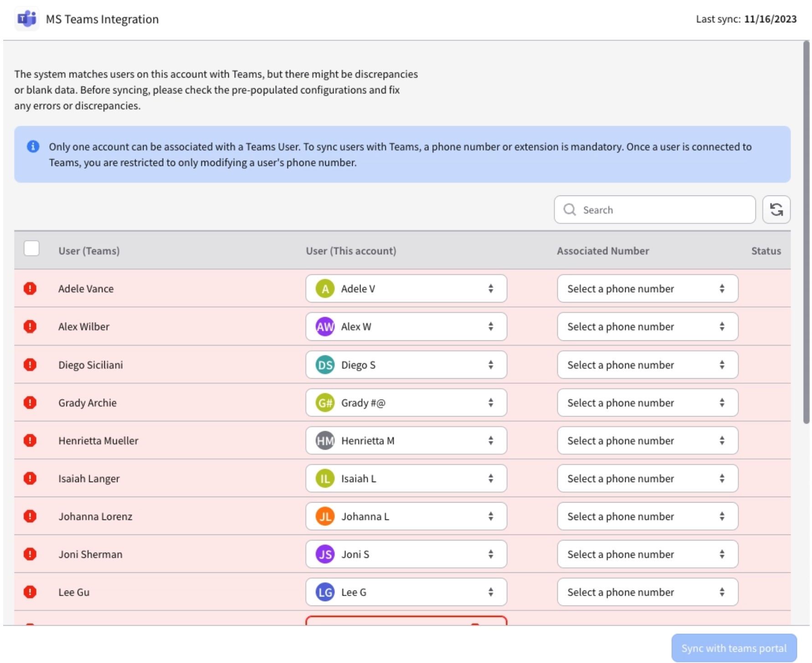Click the Johanna L avatar icon
This screenshot has height=663, width=812.
click(x=325, y=516)
